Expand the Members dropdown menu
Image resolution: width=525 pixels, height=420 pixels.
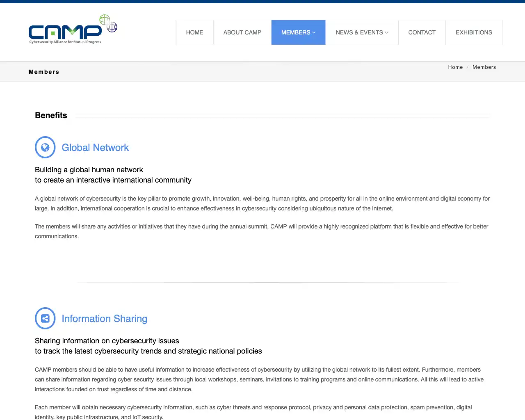click(x=298, y=32)
